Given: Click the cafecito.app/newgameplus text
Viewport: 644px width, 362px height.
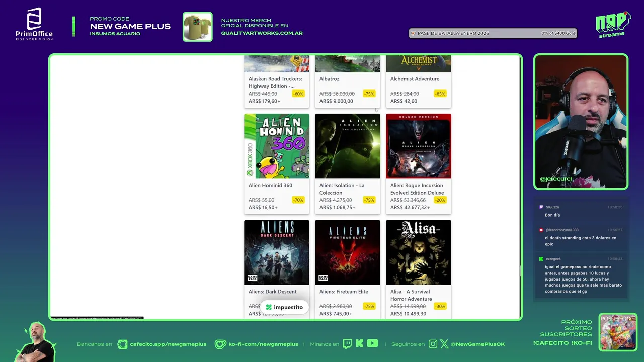Looking at the screenshot, I should tap(168, 344).
